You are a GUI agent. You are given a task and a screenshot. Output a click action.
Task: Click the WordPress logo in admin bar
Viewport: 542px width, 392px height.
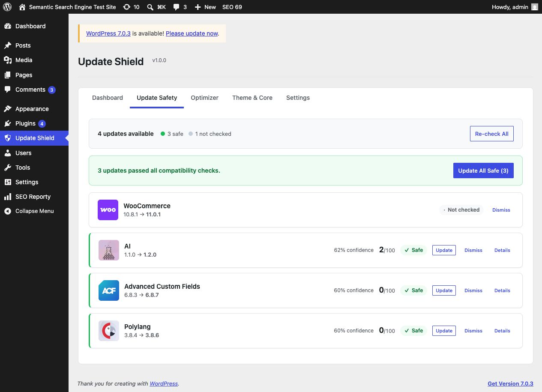tap(7, 7)
